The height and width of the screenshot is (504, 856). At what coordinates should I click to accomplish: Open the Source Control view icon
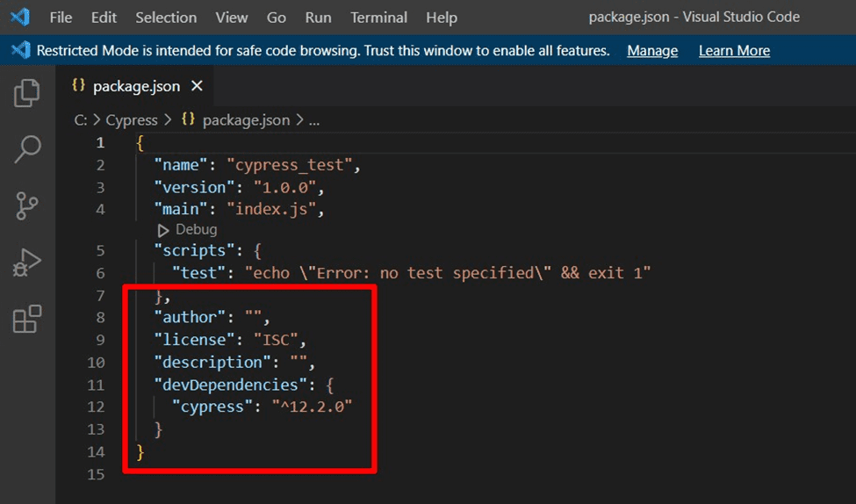coord(27,205)
